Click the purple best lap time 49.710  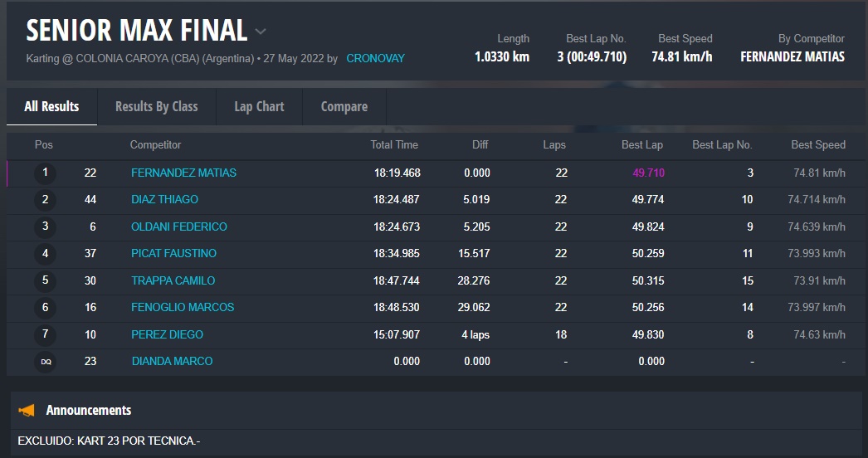648,173
